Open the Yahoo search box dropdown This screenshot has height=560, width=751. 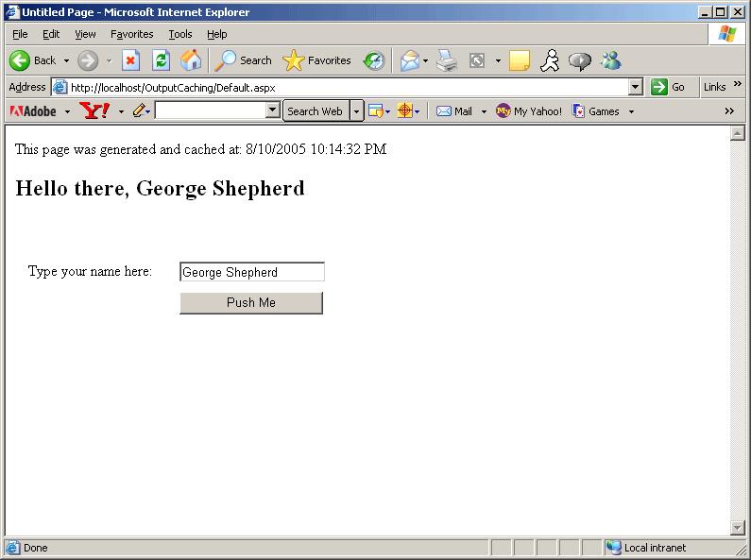pos(273,110)
